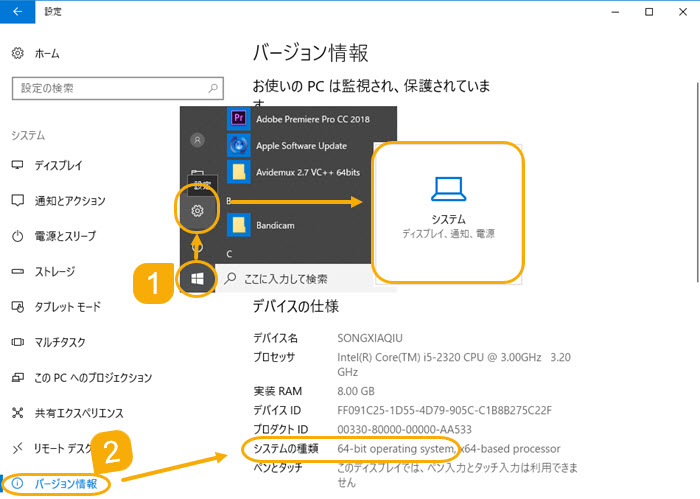Click the user account icon in Start

click(197, 140)
